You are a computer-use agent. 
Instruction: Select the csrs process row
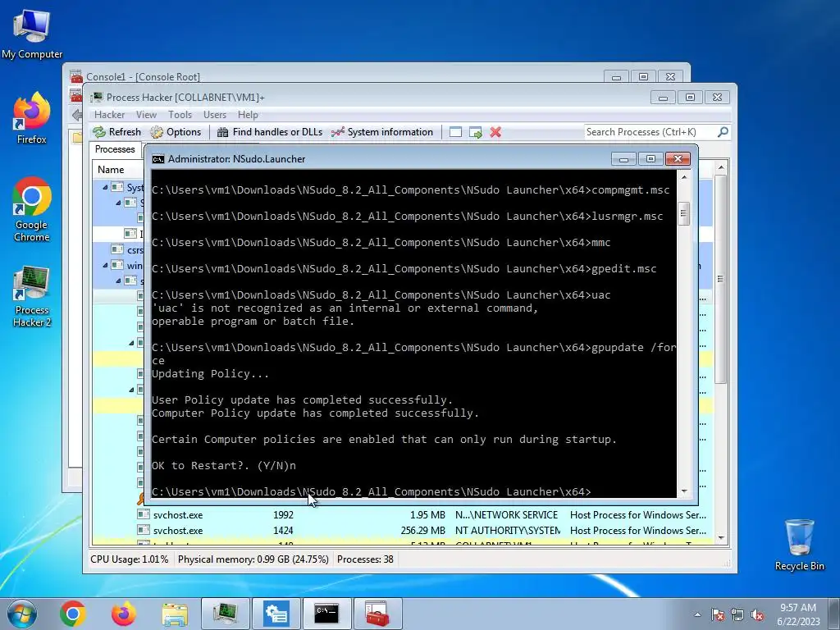click(118, 249)
